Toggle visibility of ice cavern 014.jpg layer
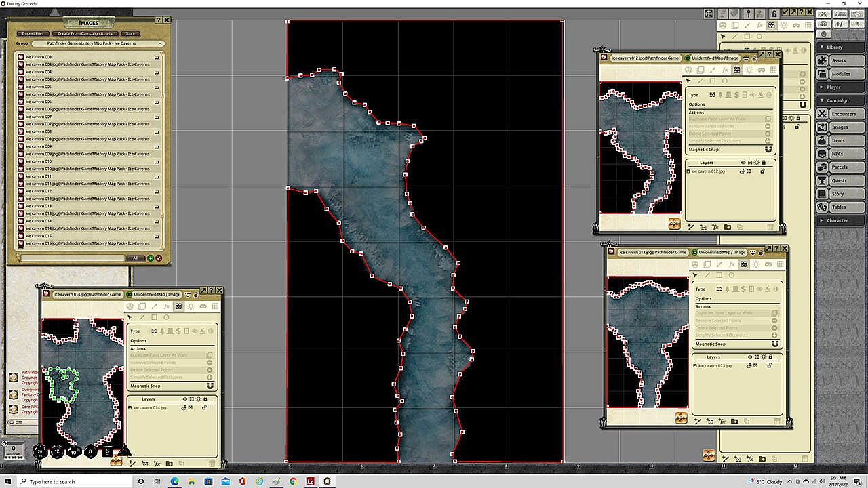 coord(184,408)
